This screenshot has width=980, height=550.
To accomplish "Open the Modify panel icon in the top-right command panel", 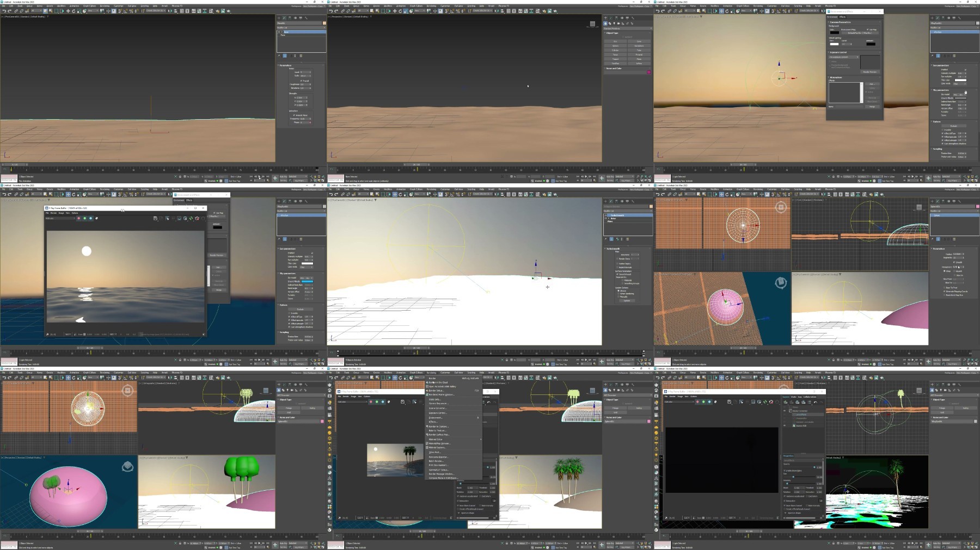I will [x=938, y=18].
